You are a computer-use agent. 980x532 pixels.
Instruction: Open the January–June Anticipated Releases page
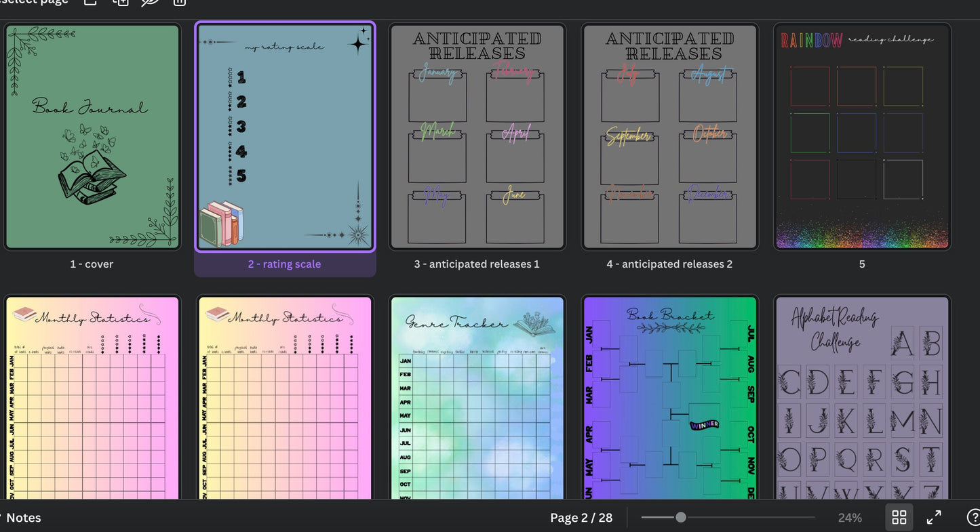click(477, 137)
